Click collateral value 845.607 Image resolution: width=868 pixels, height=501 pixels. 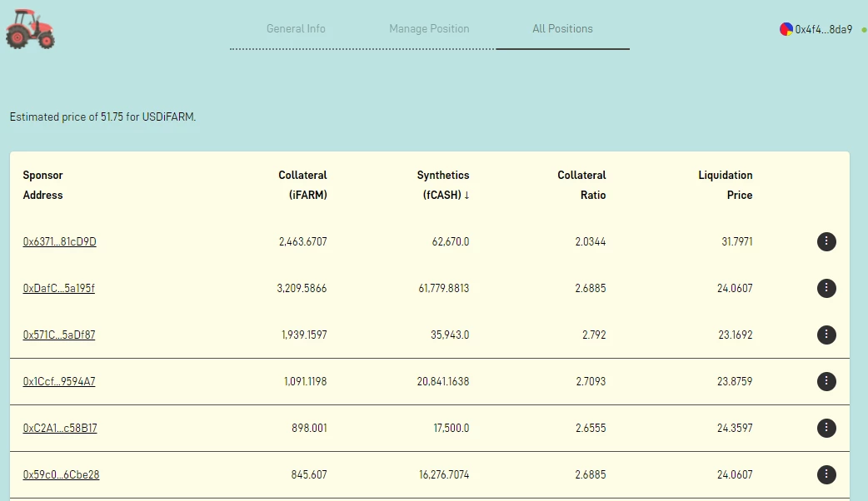tap(309, 474)
